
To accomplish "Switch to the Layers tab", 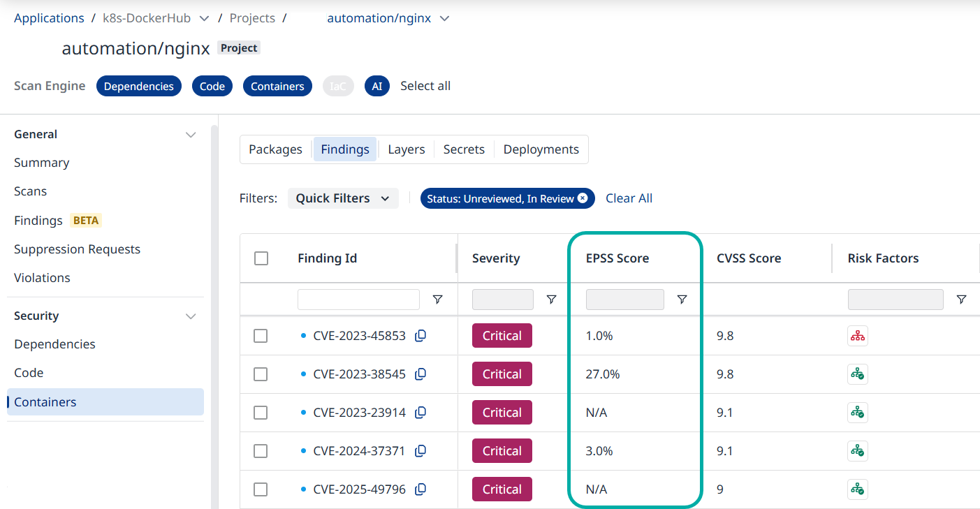I will (x=406, y=149).
